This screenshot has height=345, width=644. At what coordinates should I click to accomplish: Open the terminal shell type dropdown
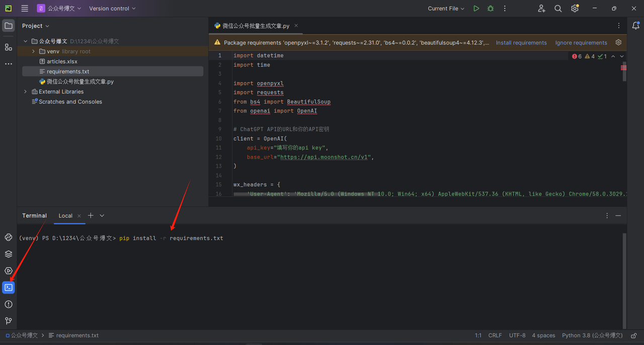click(x=102, y=215)
